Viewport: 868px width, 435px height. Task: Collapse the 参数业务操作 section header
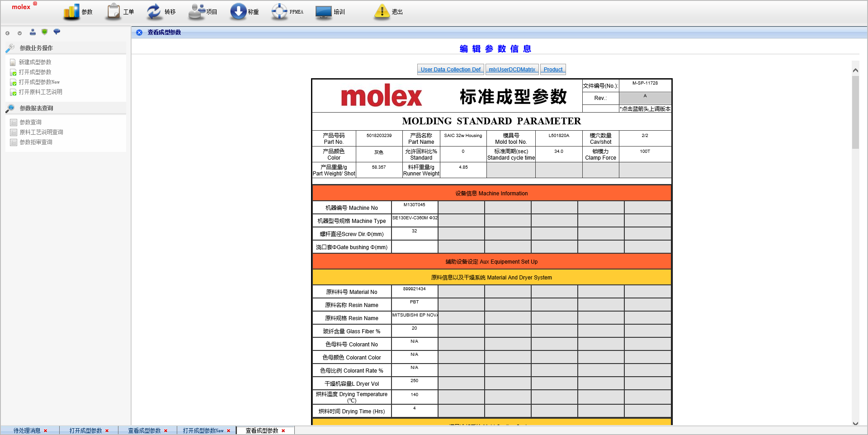coord(36,48)
